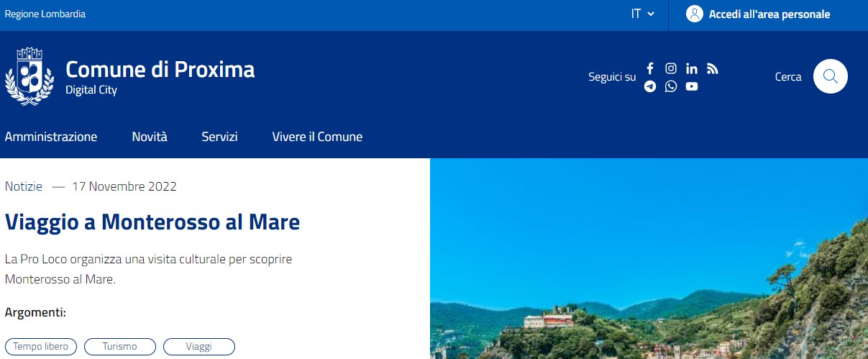This screenshot has height=359, width=868.
Task: Open the Amministrazione menu
Action: click(x=51, y=137)
